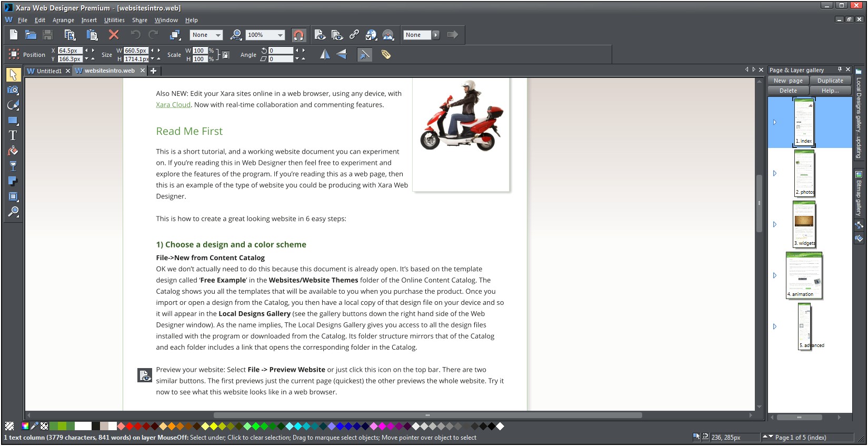Select the Shadow tool
Viewport: 868px width, 446px height.
(x=13, y=181)
